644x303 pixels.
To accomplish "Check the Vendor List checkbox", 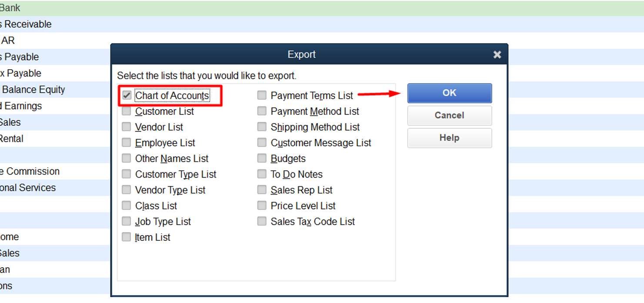I will pyautogui.click(x=127, y=127).
